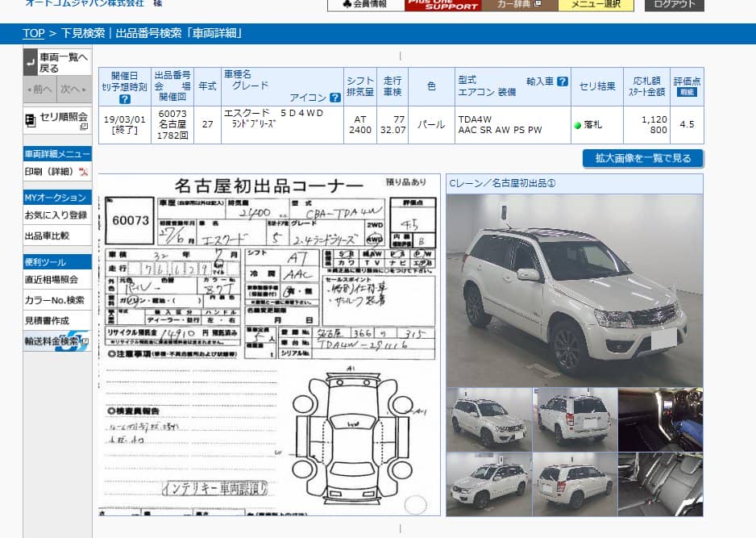The width and height of the screenshot is (756, 538).
Task: Open 輸送料金検索 tool
Action: [x=57, y=341]
